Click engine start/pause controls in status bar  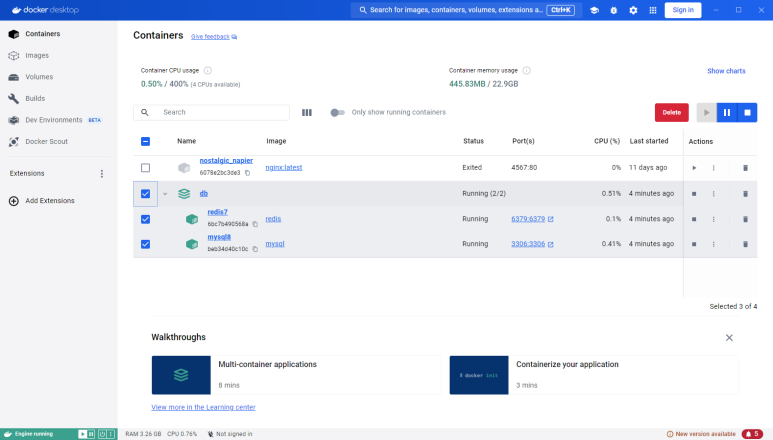pyautogui.click(x=86, y=434)
